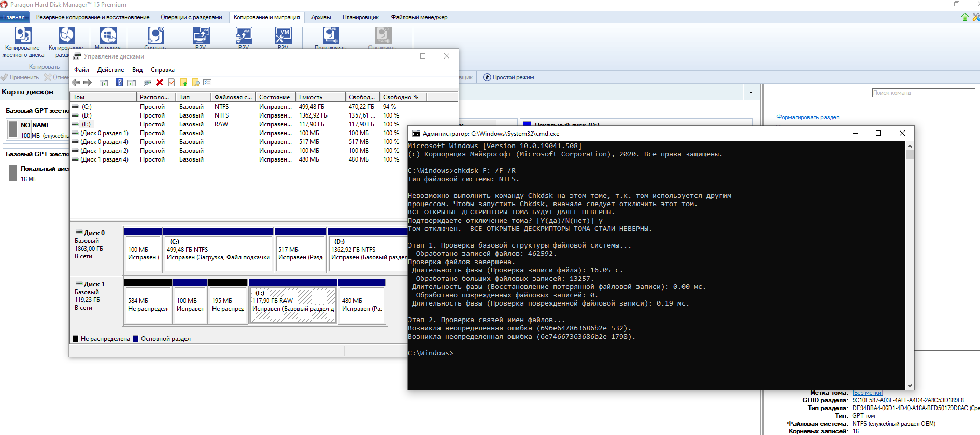Open the Вид menu in Disk Management
Image resolution: width=980 pixels, height=435 pixels.
point(137,70)
